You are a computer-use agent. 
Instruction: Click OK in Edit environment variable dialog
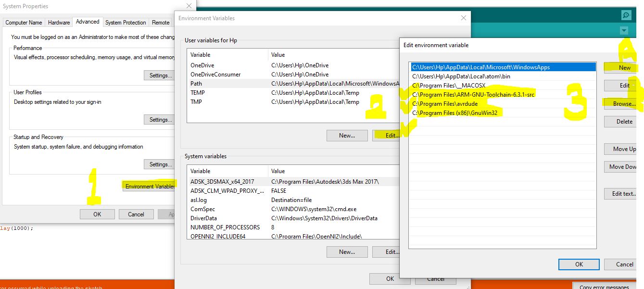(x=579, y=264)
